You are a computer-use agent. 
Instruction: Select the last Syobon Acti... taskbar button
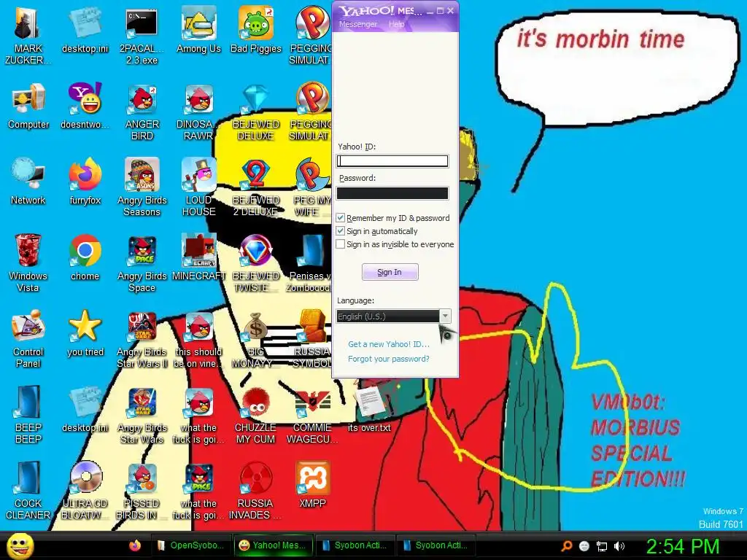pos(436,545)
